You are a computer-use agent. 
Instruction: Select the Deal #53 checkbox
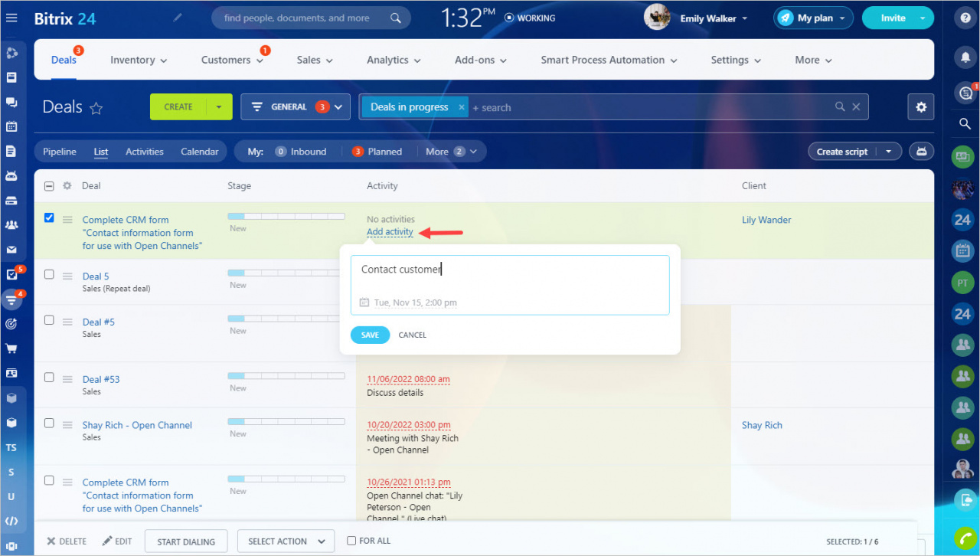pos(49,378)
